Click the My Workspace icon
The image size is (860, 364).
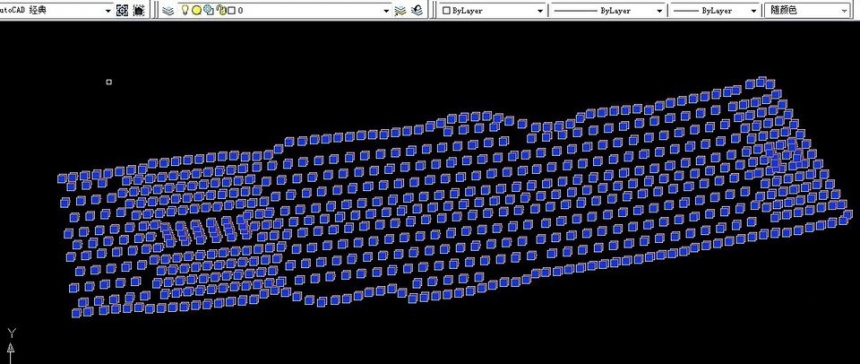coord(139,10)
